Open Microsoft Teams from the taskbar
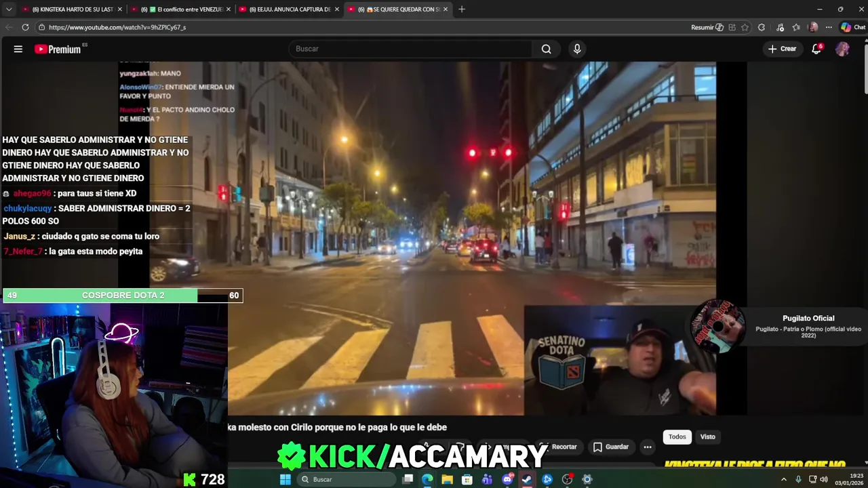This screenshot has height=488, width=868. [x=487, y=479]
